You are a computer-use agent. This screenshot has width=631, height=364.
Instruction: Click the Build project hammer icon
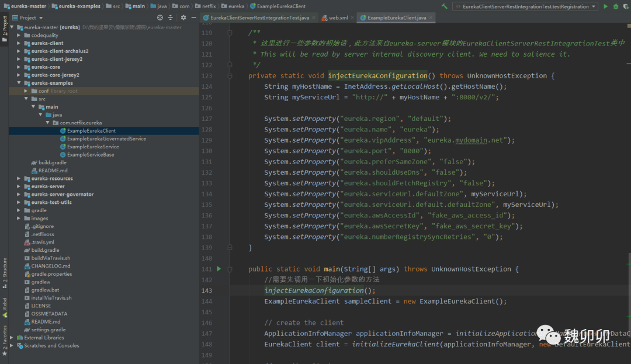[445, 6]
